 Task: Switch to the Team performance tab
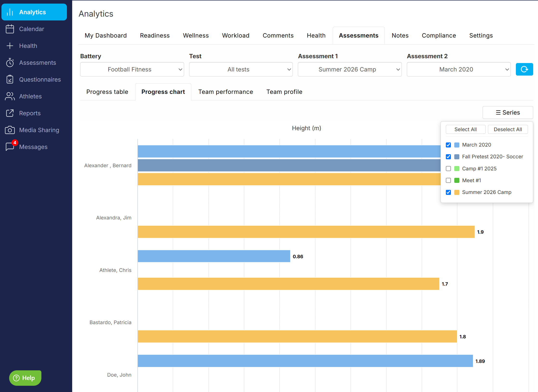tap(226, 92)
